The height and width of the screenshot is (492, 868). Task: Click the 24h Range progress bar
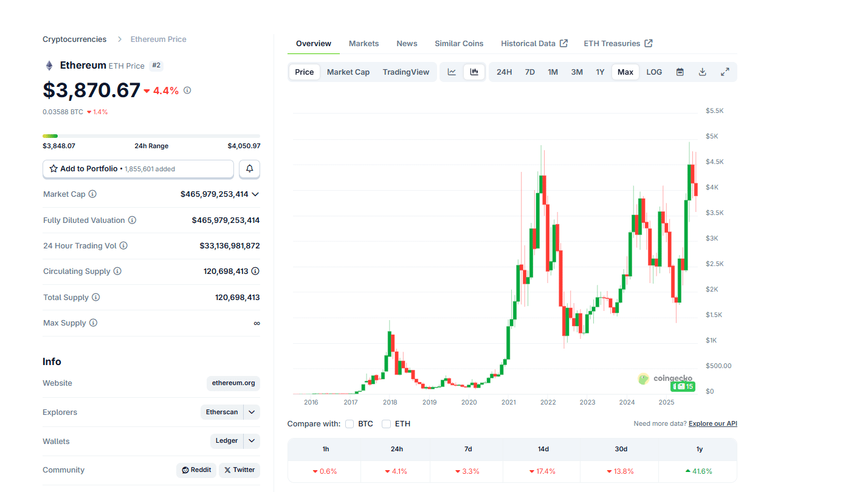151,135
